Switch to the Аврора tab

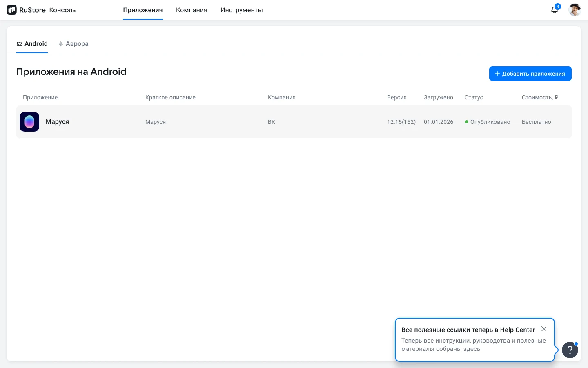(x=73, y=44)
